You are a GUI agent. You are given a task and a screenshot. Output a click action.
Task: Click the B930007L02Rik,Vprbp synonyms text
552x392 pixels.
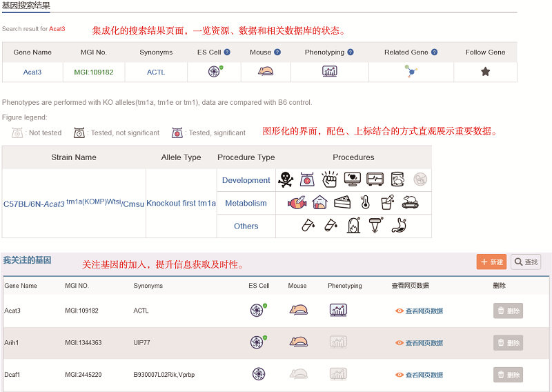click(x=164, y=375)
